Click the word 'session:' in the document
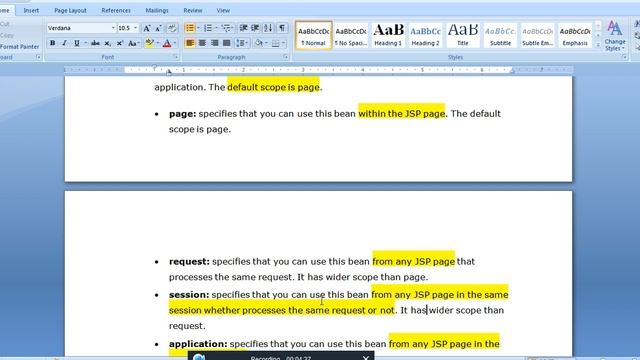The width and height of the screenshot is (640, 360). point(189,295)
